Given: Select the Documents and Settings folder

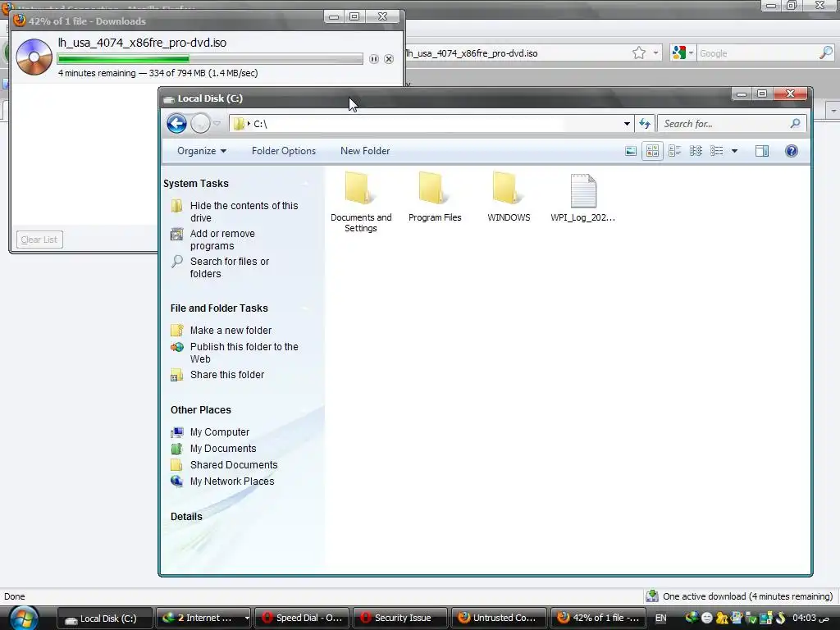Looking at the screenshot, I should (x=361, y=202).
